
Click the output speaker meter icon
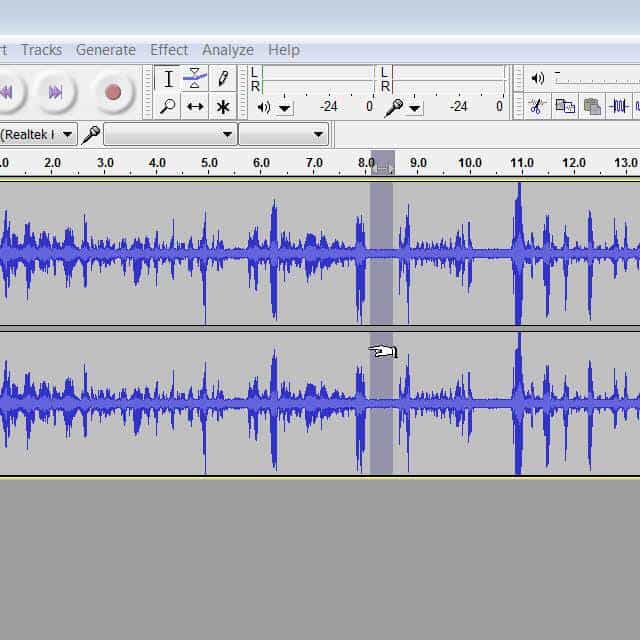[264, 107]
